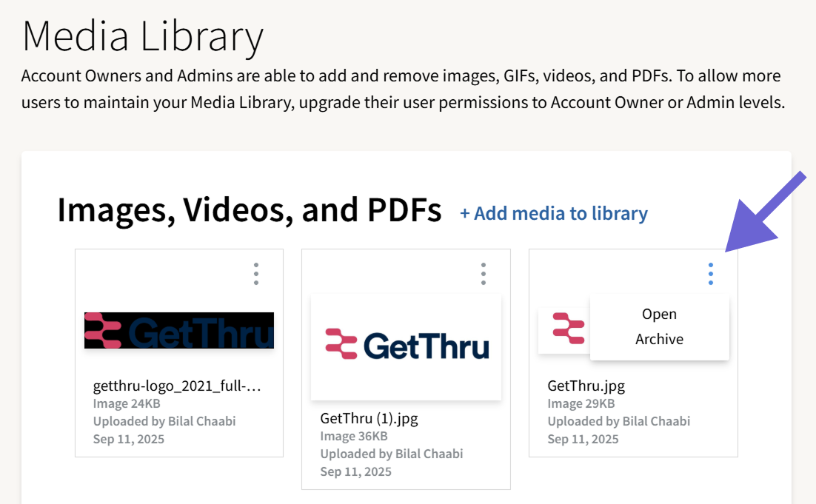The image size is (816, 504).
Task: Click Uploaded by Bilal Chaabi under GetThru (1).jpg
Action: 392,454
